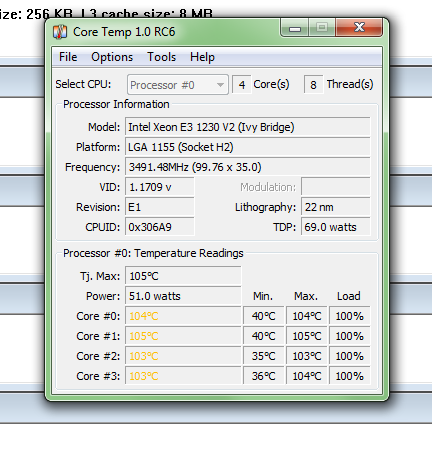
Task: Click Core #1 load value 100%
Action: [350, 336]
